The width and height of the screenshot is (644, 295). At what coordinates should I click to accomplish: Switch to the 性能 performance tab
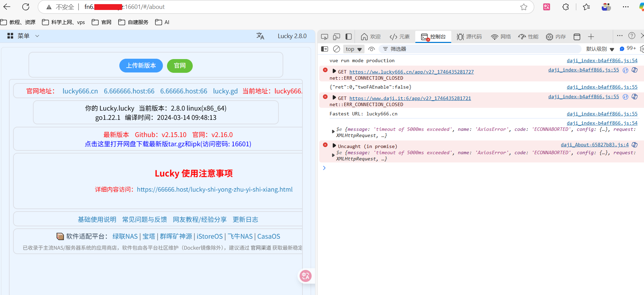[x=528, y=37]
